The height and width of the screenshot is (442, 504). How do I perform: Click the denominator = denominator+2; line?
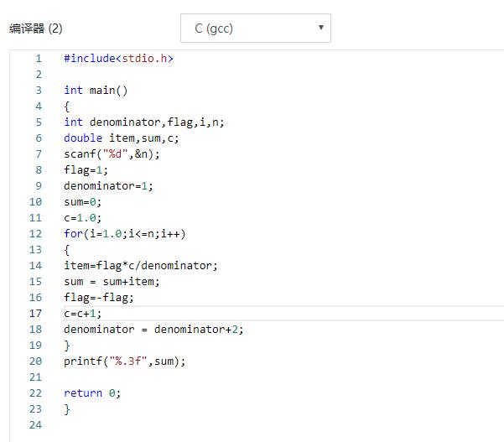tap(153, 329)
